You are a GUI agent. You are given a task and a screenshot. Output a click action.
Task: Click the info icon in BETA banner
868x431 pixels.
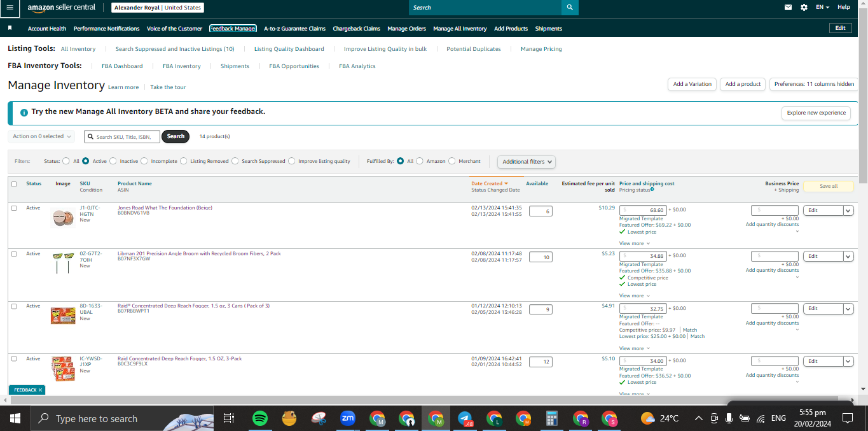tap(24, 112)
